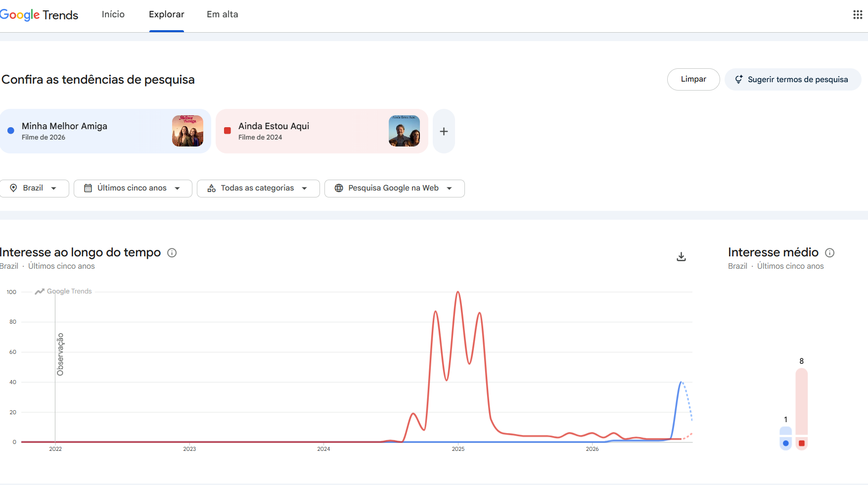Click the blue average bar labeled 1
Screen dimensions: 868x485
(x=785, y=438)
